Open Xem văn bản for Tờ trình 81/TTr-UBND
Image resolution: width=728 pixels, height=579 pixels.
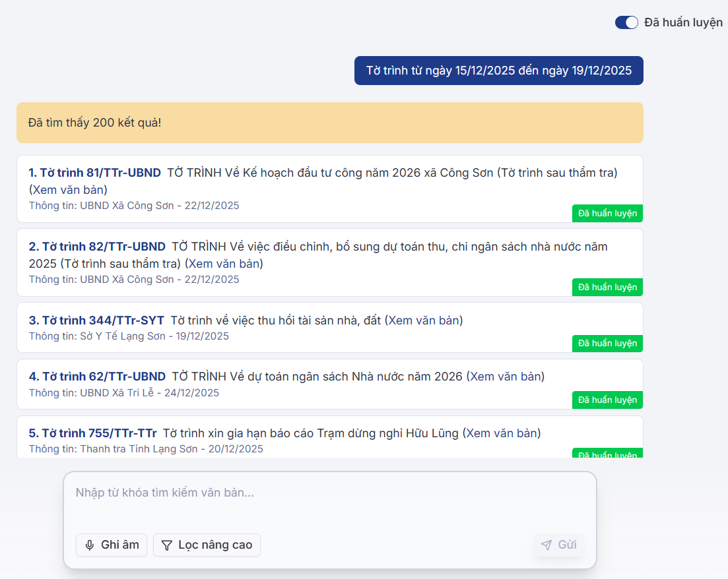[69, 189]
